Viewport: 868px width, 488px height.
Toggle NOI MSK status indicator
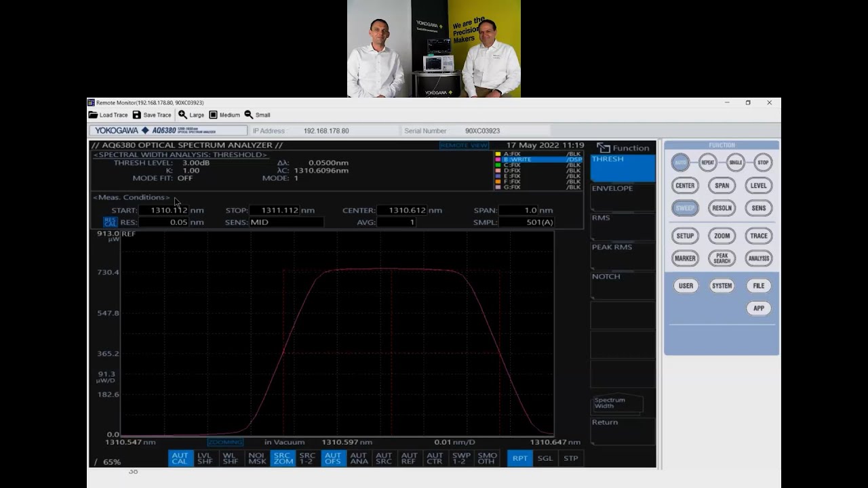[256, 459]
